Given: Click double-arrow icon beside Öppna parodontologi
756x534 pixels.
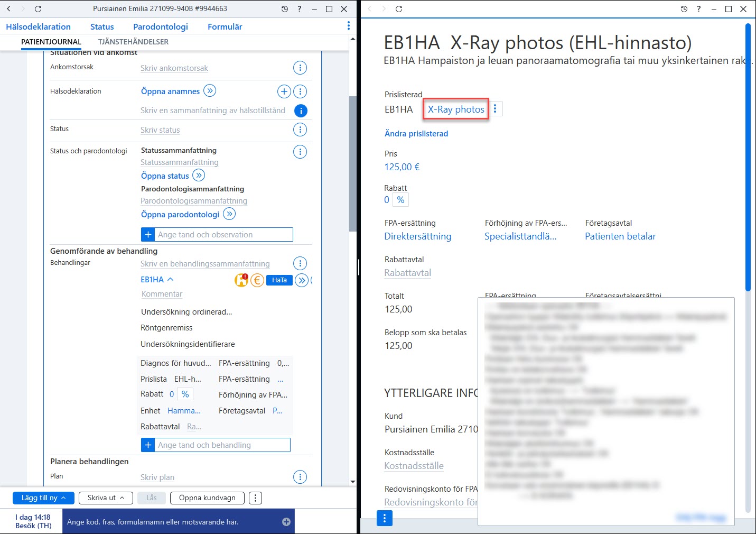Looking at the screenshot, I should (229, 214).
